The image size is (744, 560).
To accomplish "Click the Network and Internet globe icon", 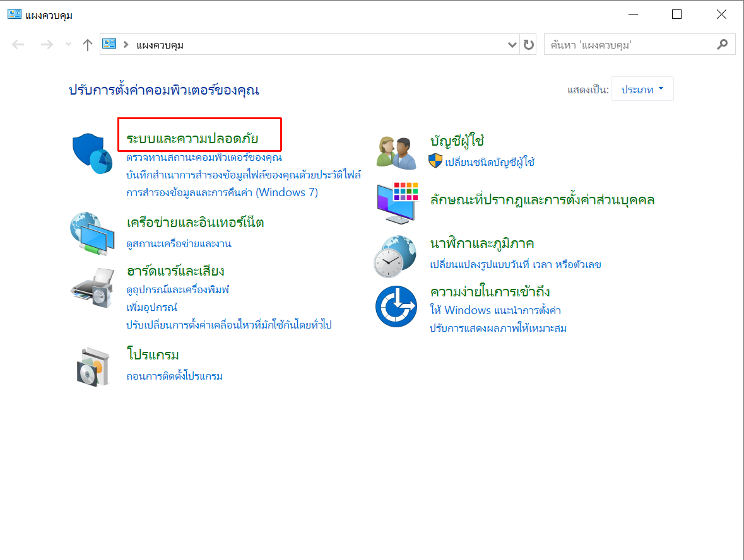I will pyautogui.click(x=92, y=233).
